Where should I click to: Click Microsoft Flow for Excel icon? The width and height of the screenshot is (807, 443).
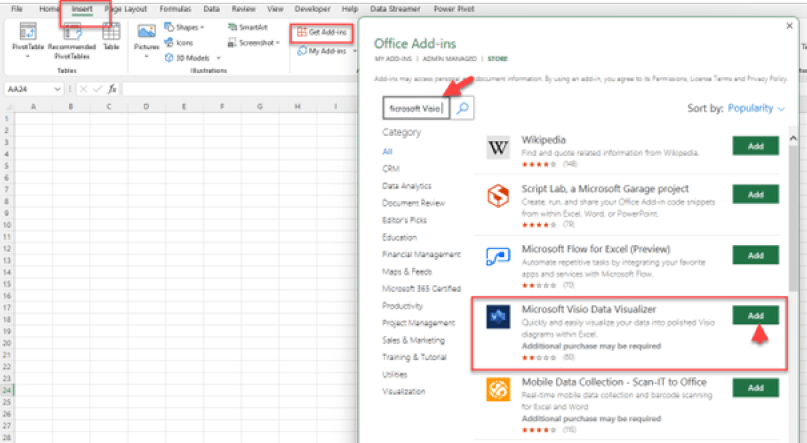coord(498,256)
